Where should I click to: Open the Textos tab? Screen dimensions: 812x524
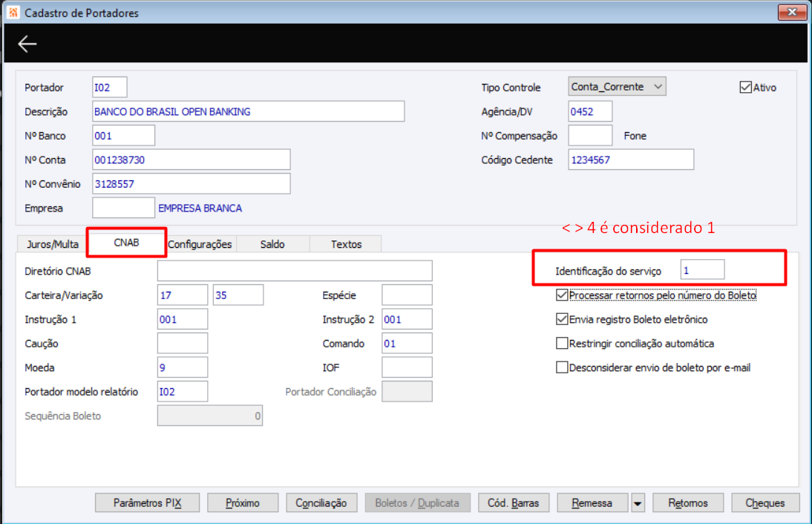[346, 244]
